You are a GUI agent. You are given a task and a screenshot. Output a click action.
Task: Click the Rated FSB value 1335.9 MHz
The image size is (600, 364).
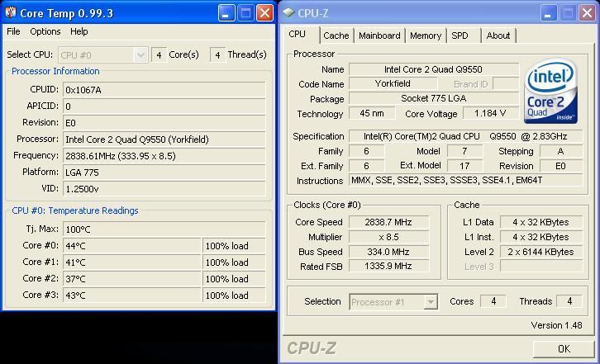pyautogui.click(x=388, y=266)
